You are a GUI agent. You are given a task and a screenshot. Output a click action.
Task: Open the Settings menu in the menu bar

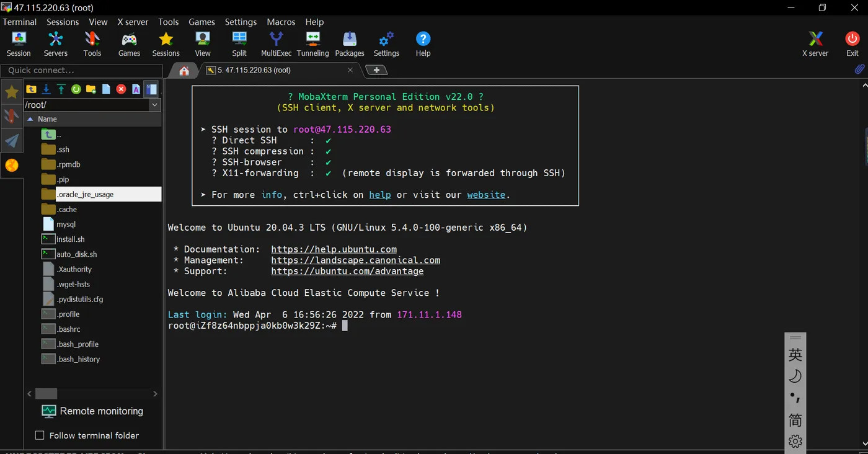click(241, 22)
